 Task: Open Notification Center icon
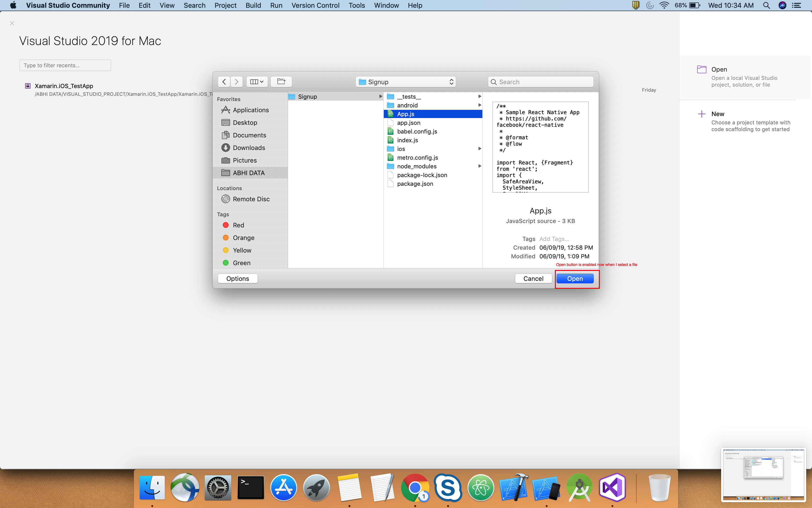click(x=797, y=5)
